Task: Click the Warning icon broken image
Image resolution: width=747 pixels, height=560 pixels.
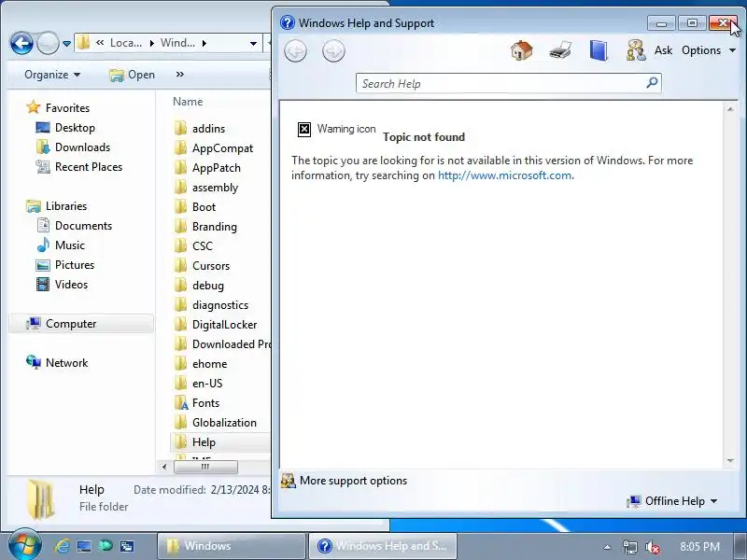Action: [304, 129]
